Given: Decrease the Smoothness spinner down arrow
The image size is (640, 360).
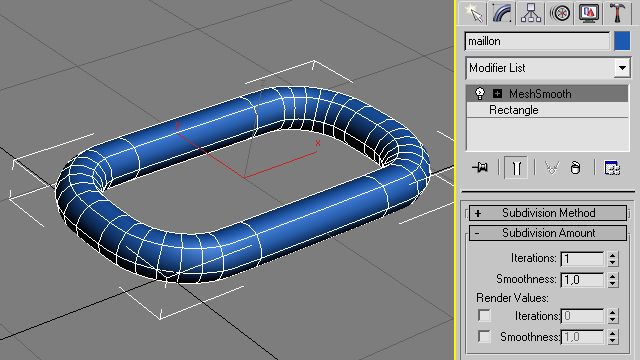Looking at the screenshot, I should [613, 284].
